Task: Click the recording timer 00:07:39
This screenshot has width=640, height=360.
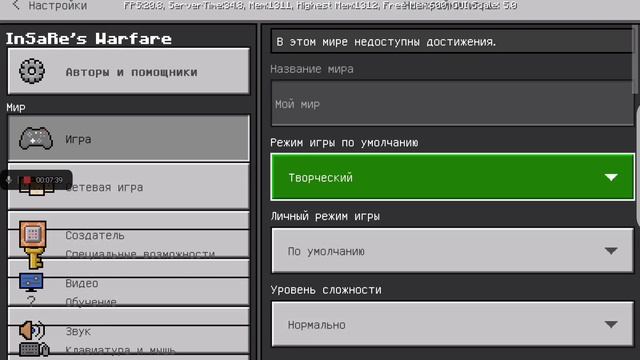Action: tap(49, 180)
